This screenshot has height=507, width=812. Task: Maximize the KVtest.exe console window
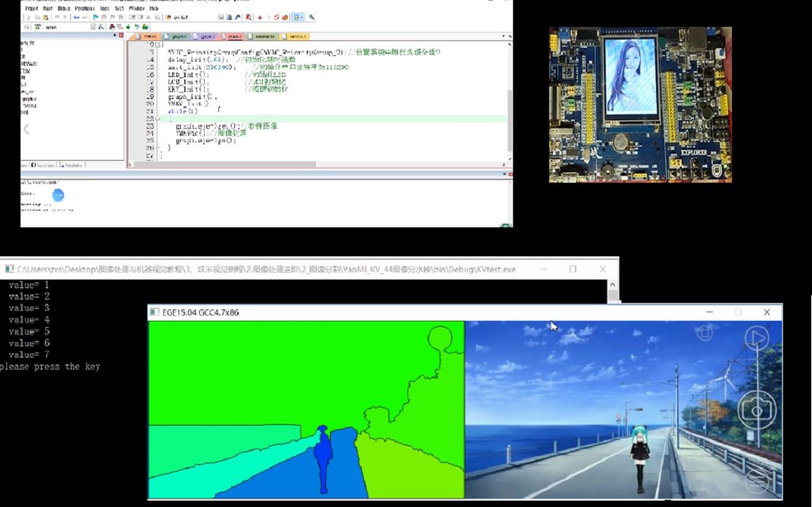click(x=573, y=269)
